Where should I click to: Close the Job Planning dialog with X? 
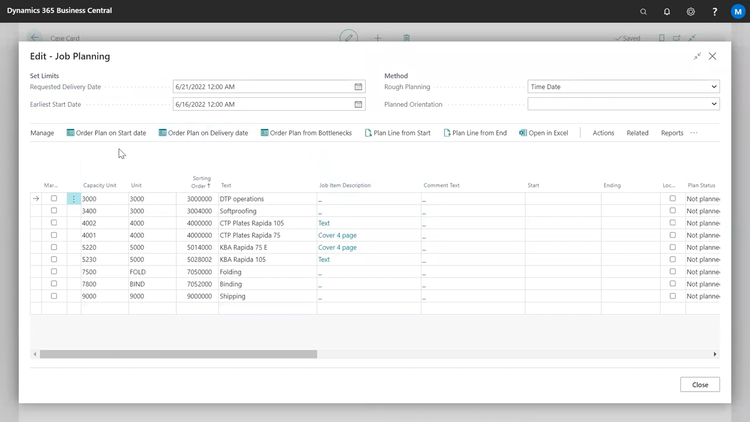[713, 56]
